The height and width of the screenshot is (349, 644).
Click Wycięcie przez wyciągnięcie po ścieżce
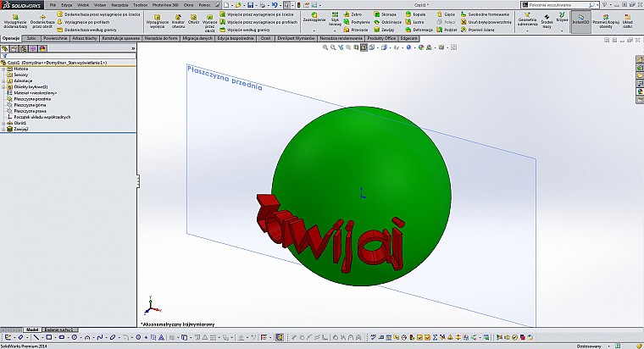(x=257, y=14)
